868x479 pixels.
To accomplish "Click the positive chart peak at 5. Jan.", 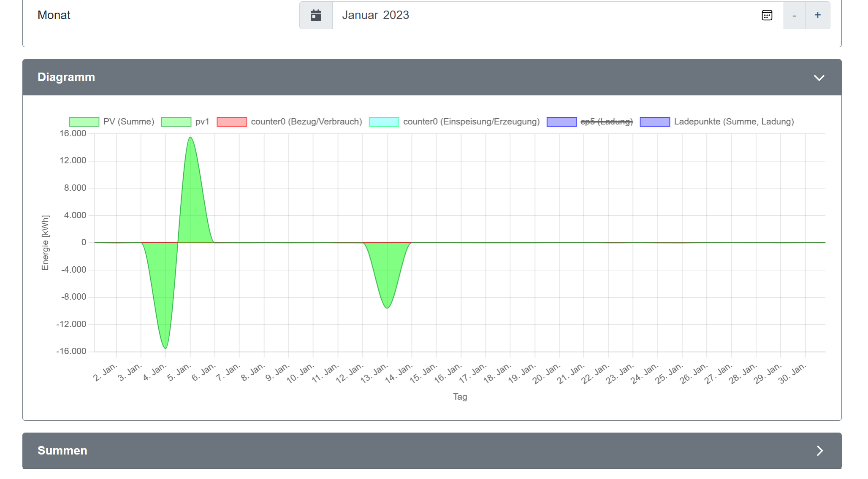I will point(190,138).
